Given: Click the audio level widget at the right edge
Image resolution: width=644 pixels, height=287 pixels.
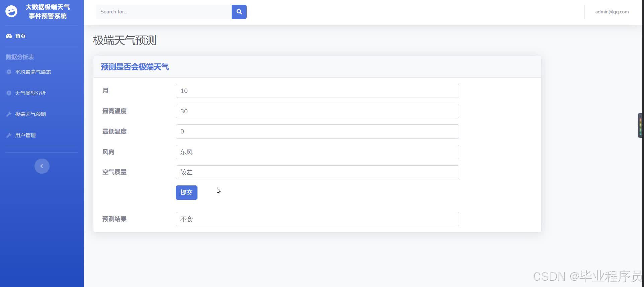Looking at the screenshot, I should 641,125.
